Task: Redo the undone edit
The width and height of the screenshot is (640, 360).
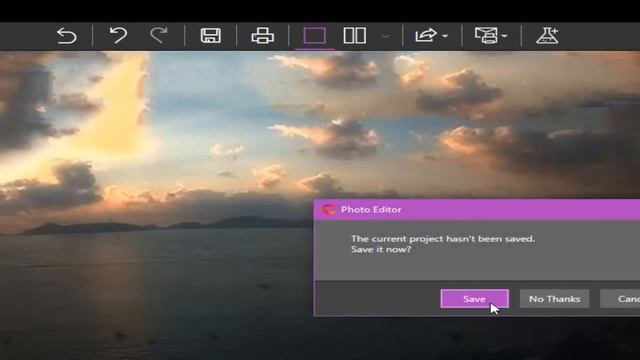Action: [x=158, y=36]
